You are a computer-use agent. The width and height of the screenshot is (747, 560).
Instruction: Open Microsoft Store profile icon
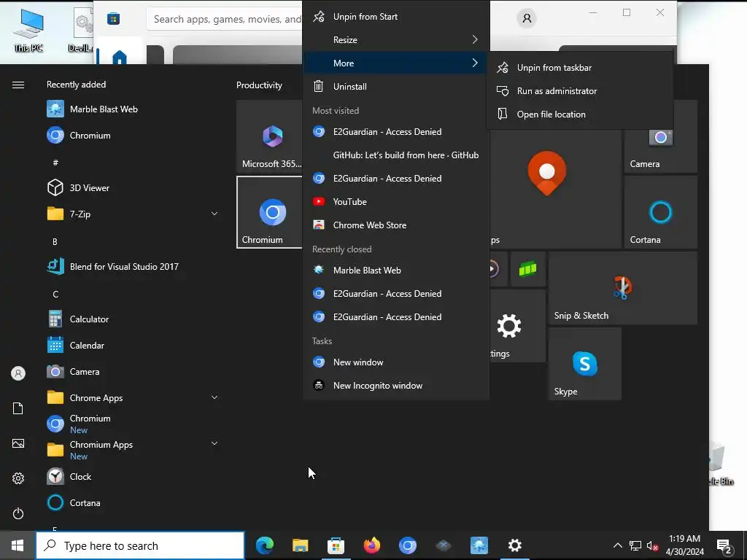pos(527,18)
